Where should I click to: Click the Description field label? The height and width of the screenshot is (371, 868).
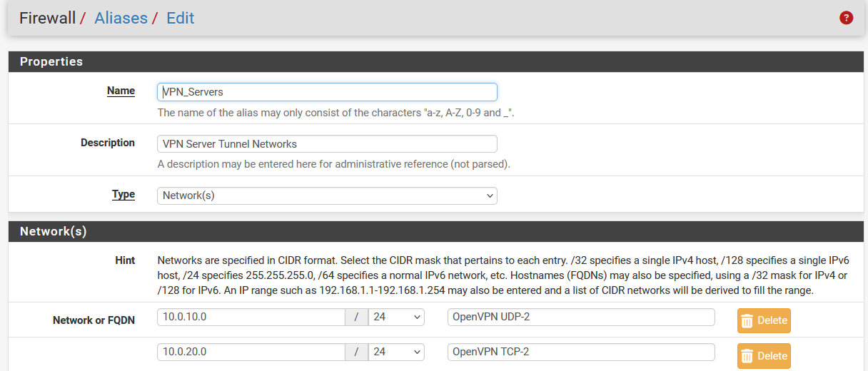[108, 143]
